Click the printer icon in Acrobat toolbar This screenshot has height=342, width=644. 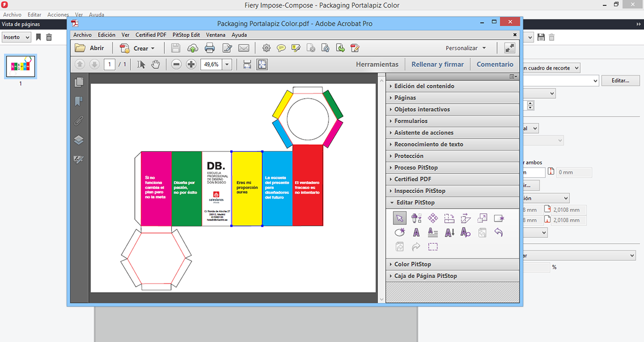pyautogui.click(x=209, y=48)
